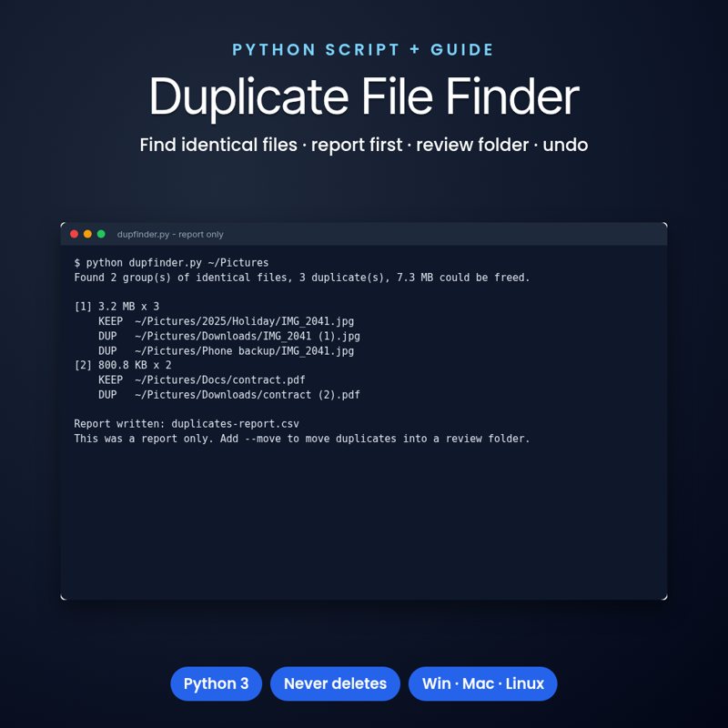Screen dimensions: 728x728
Task: Click the 'Never deletes' pill badge
Action: [335, 683]
